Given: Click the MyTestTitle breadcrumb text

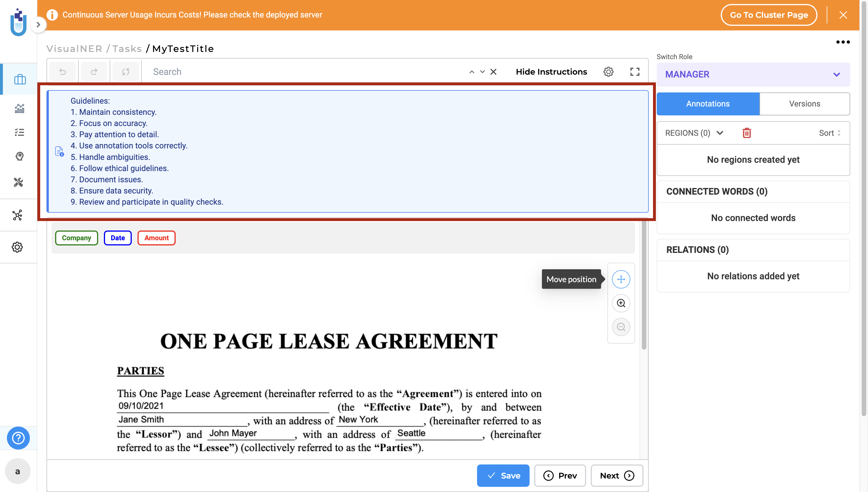Looking at the screenshot, I should pyautogui.click(x=183, y=49).
